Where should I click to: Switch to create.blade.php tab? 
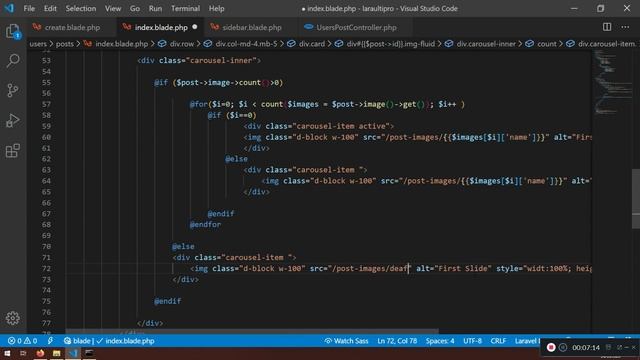coord(72,27)
